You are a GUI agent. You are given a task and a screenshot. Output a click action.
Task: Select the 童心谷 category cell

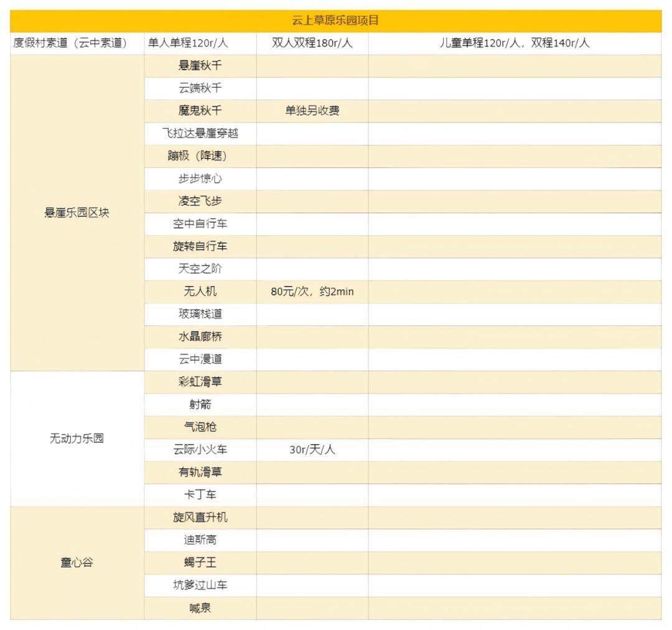click(77, 563)
